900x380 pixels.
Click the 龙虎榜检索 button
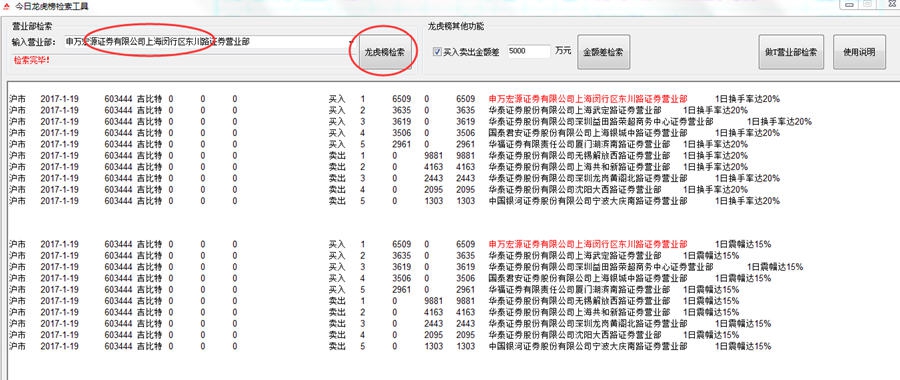pyautogui.click(x=385, y=52)
